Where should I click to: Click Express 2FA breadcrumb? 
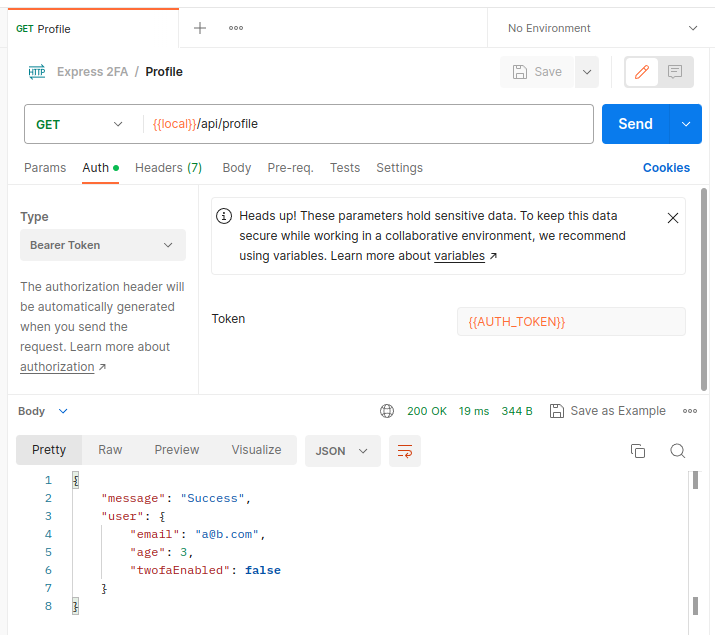92,72
